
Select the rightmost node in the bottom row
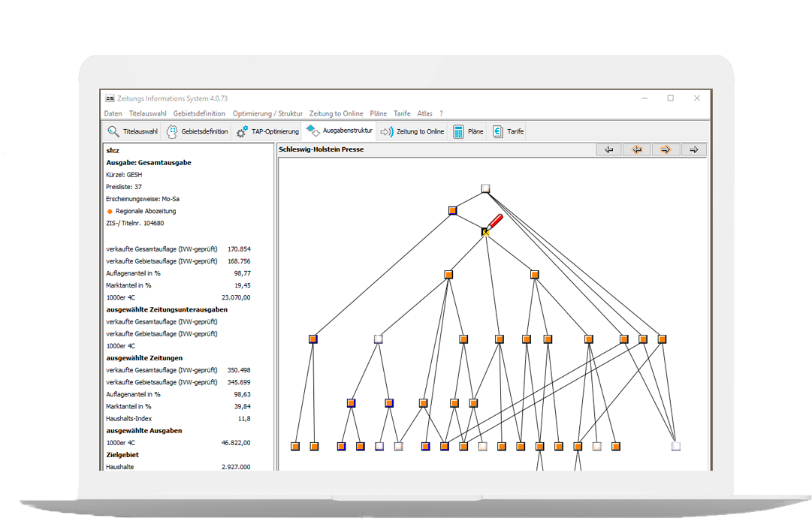[x=675, y=446]
